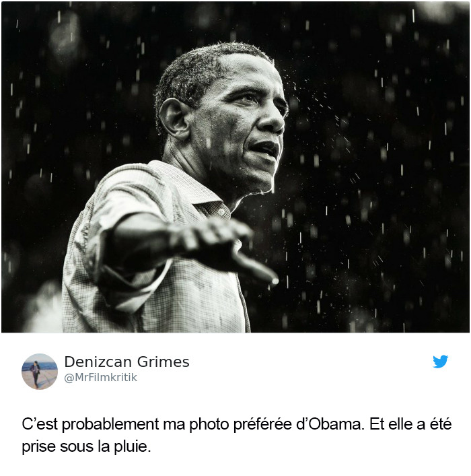Open the Denizcan Grimes display name link
This screenshot has height=476, width=471.
[x=126, y=362]
